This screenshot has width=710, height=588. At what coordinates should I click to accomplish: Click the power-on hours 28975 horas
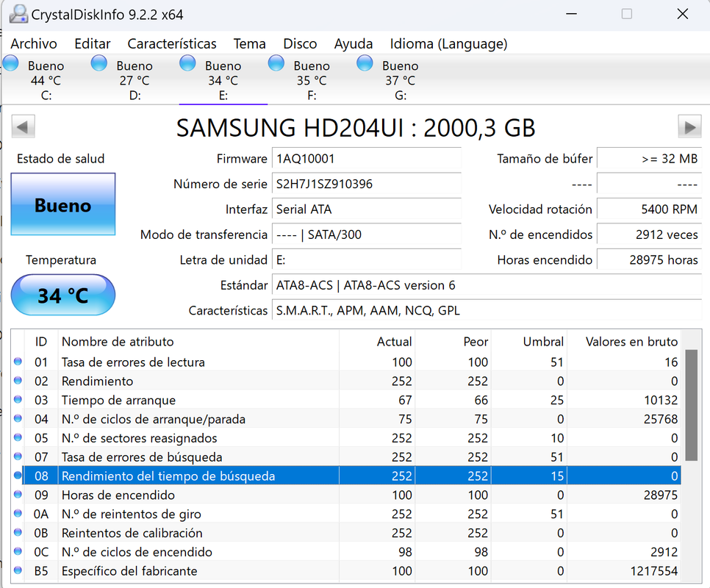point(649,260)
